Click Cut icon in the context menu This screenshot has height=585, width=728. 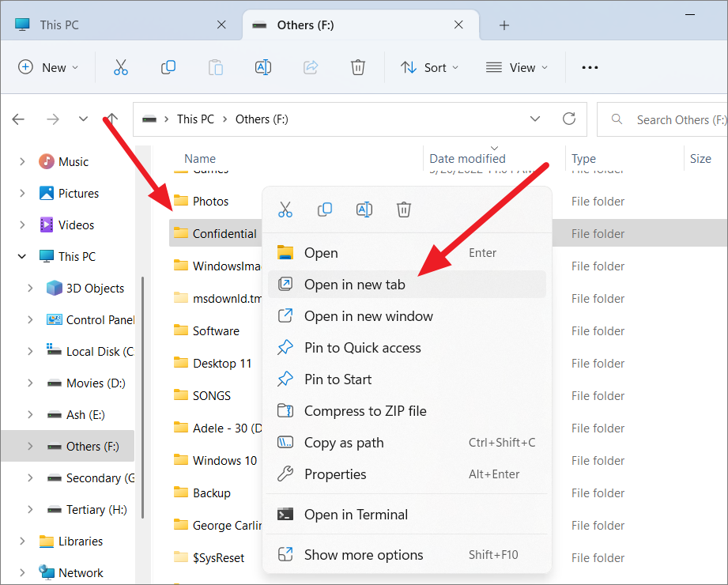(285, 209)
